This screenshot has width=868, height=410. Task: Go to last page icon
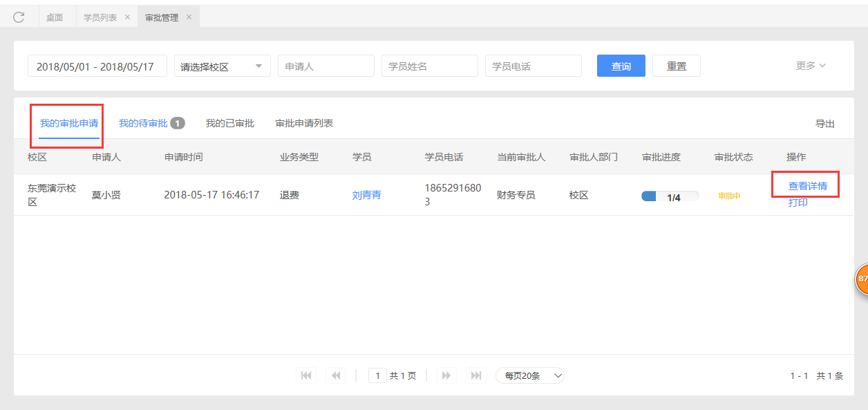(x=476, y=375)
